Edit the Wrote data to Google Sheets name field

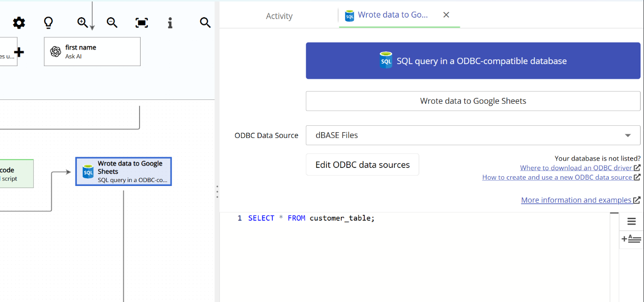473,101
